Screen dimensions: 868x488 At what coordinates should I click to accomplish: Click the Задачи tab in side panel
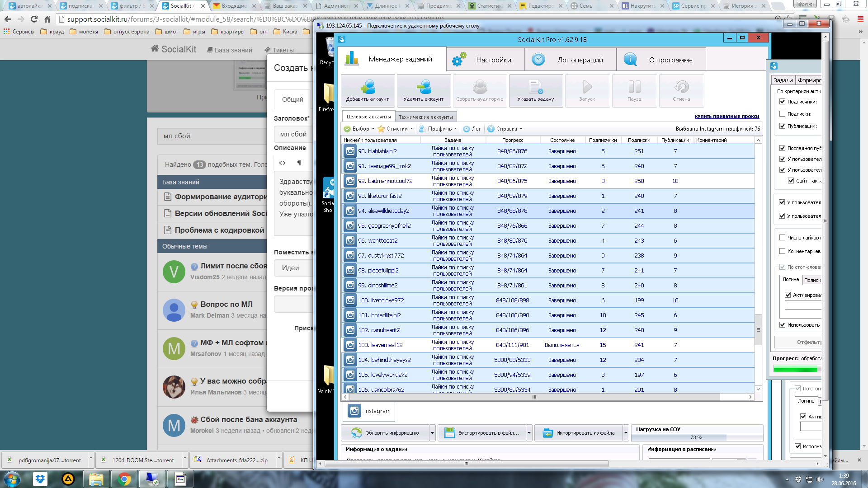[x=783, y=80]
